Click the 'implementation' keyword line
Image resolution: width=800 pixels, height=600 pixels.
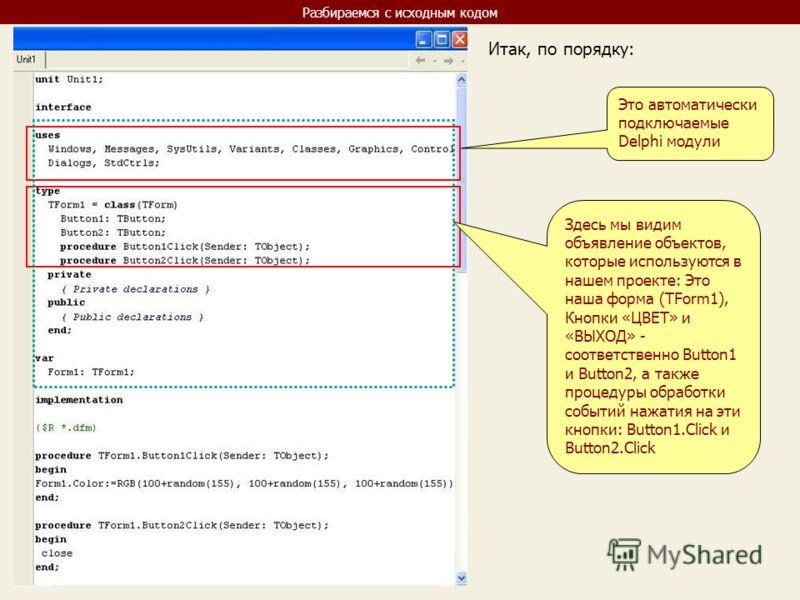[79, 400]
